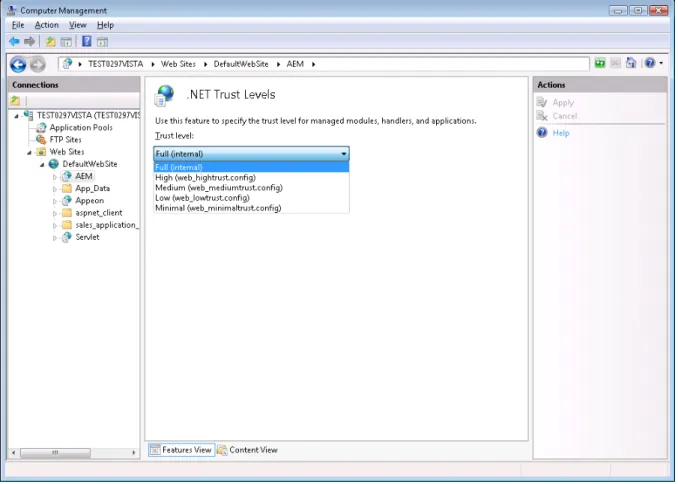678x484 pixels.
Task: Click the Servlet application icon
Action: click(67, 237)
